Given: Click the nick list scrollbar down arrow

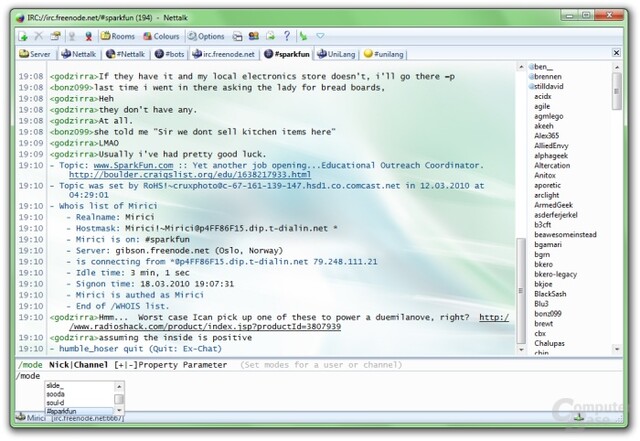Looking at the screenshot, I should coord(617,350).
